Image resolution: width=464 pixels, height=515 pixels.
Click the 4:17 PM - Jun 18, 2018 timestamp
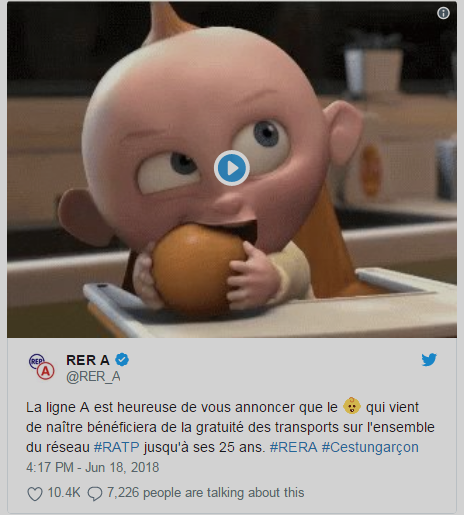[x=93, y=467]
